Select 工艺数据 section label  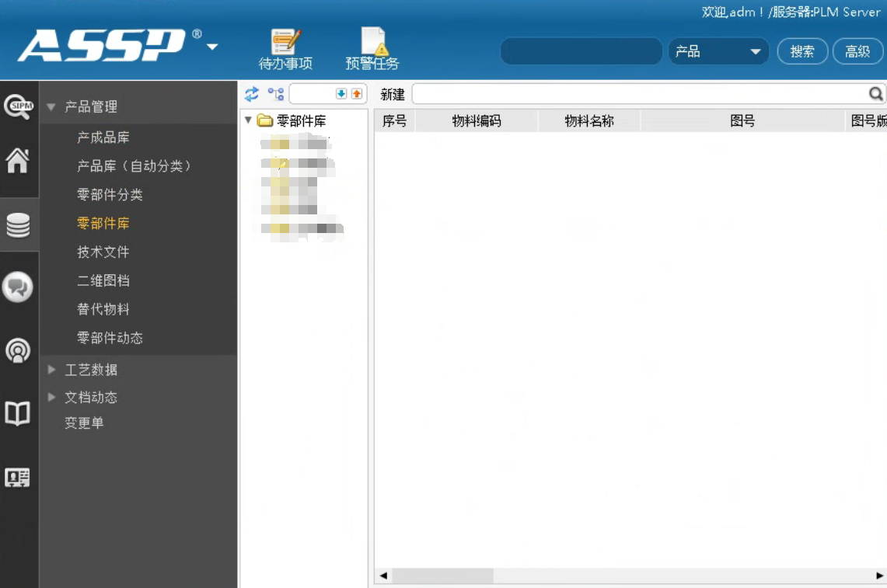pyautogui.click(x=90, y=370)
